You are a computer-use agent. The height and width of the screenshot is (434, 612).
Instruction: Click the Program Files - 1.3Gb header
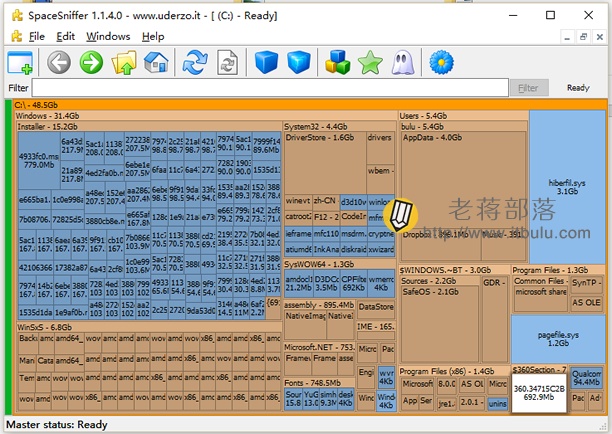pyautogui.click(x=558, y=270)
